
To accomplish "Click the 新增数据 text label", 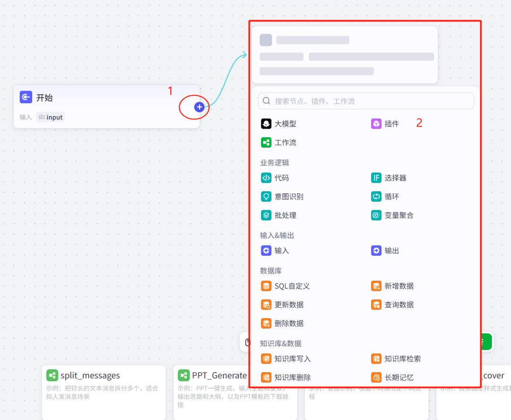I will point(399,286).
